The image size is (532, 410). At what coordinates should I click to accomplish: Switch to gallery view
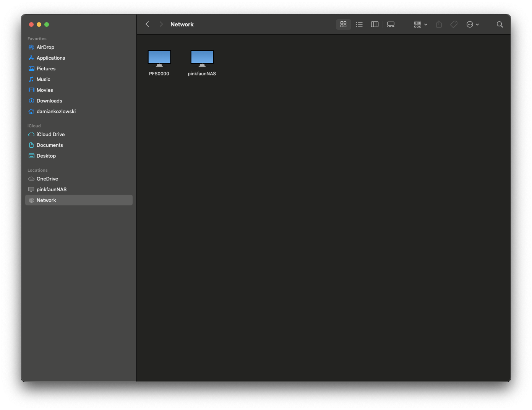point(391,24)
